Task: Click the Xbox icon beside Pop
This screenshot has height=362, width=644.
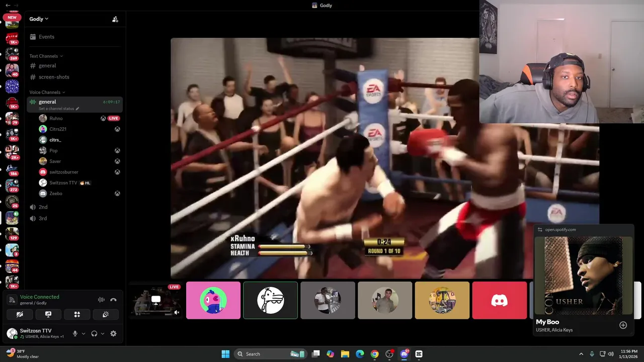Action: click(117, 150)
